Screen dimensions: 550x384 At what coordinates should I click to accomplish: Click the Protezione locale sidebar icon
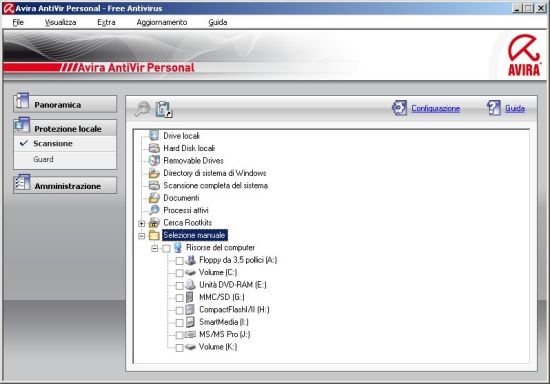22,125
